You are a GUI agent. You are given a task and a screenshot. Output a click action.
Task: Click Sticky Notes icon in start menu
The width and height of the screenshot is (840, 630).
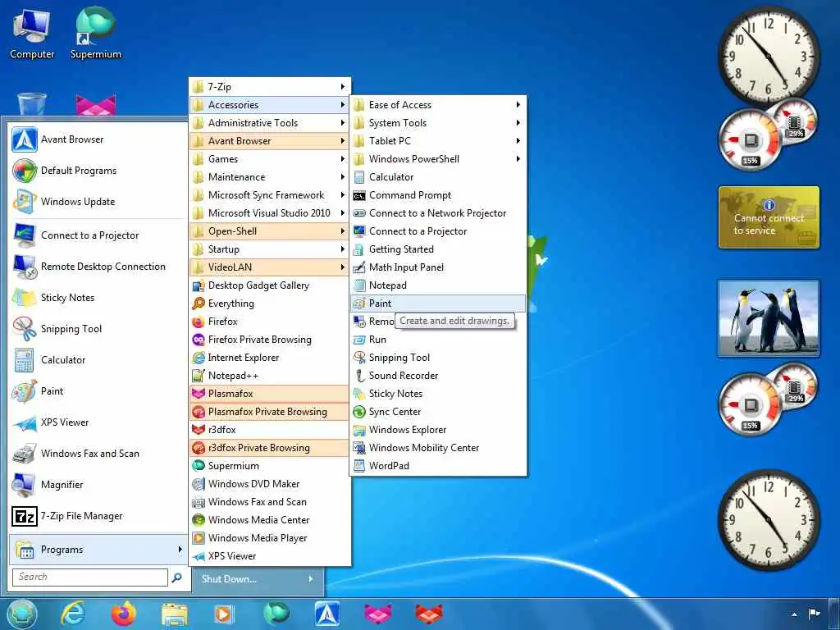tap(25, 298)
